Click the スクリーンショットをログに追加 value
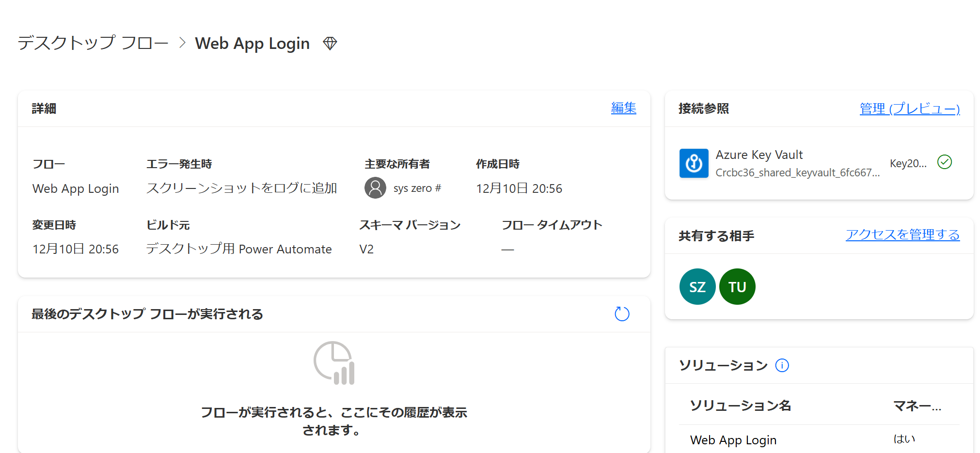The image size is (980, 453). (x=242, y=188)
